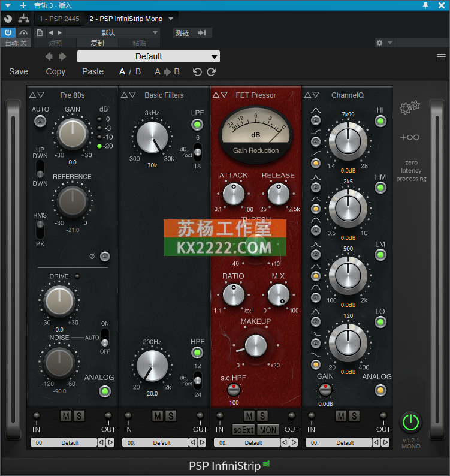Click the routing tree icon
This screenshot has height=476, width=450.
click(x=23, y=19)
